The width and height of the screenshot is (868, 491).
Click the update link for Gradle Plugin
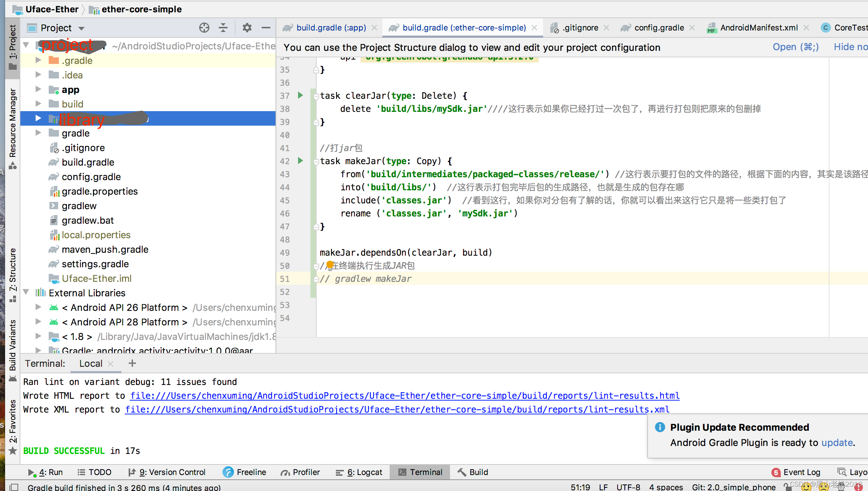click(837, 442)
